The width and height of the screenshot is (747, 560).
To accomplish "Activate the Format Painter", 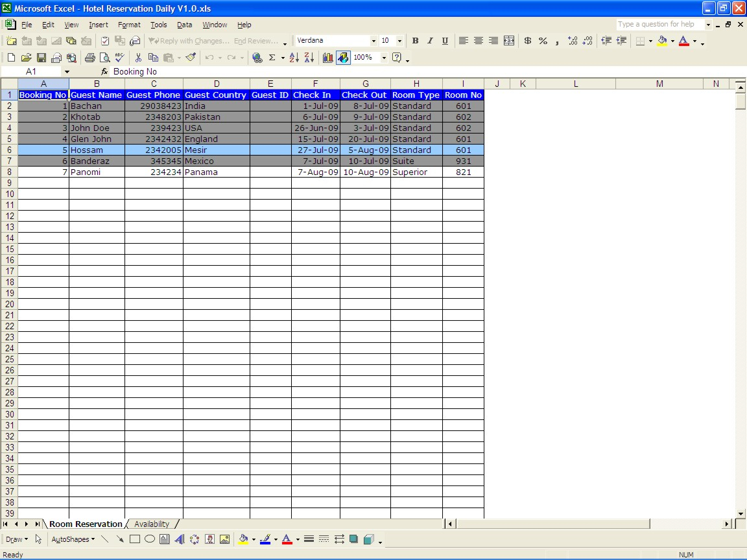I will tap(191, 57).
